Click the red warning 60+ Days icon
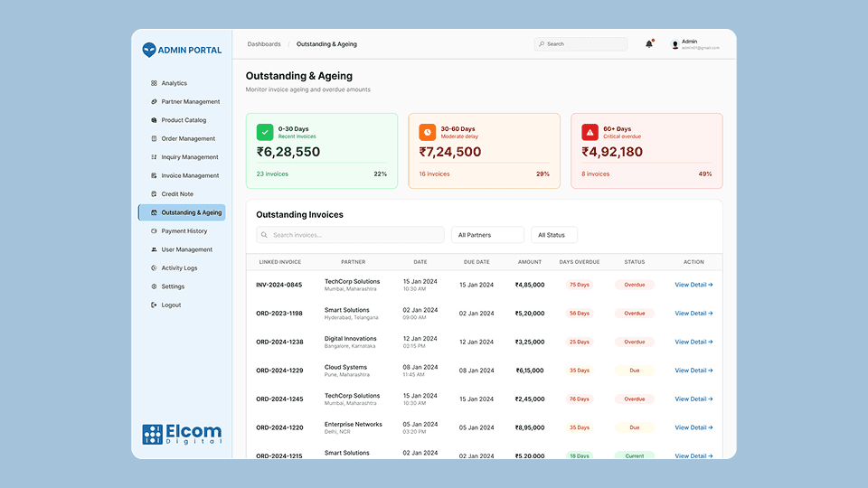Image resolution: width=868 pixels, height=488 pixels. [x=590, y=132]
